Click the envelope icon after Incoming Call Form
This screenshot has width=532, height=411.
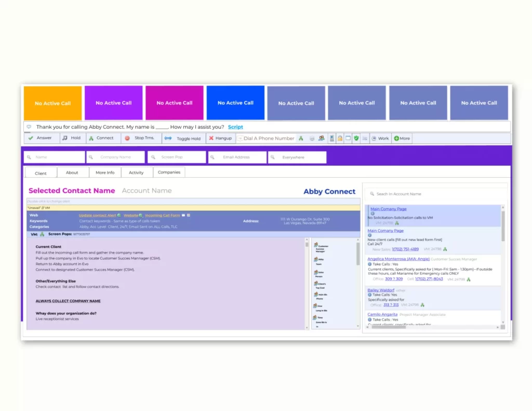183,215
